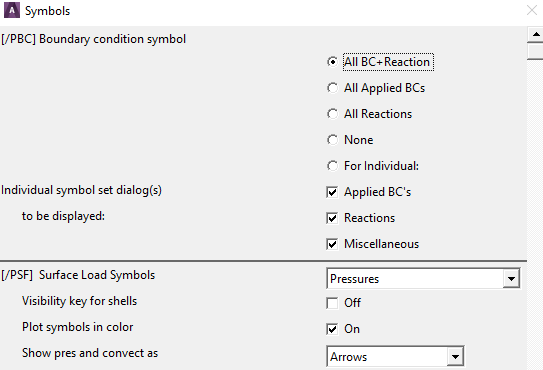Select None for boundary condition symbol

332,140
